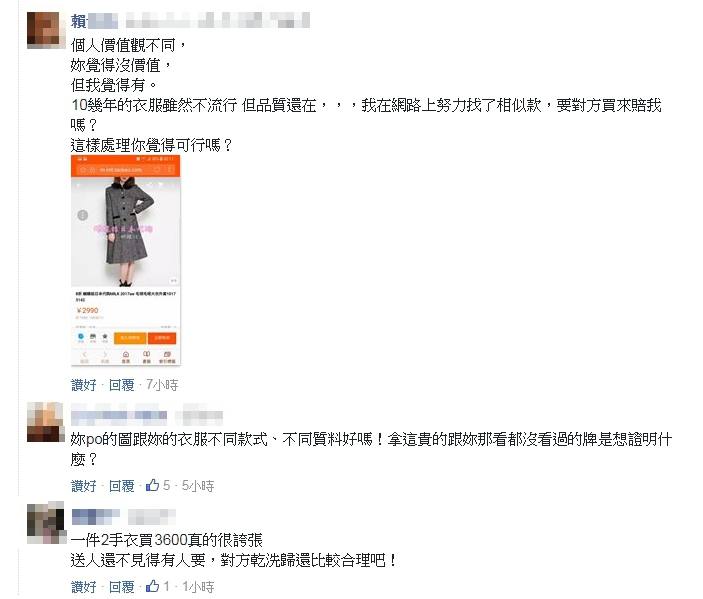Viewport: 703px width, 599px height.
Task: Open the third commenter's blurred name link
Action: point(123,517)
